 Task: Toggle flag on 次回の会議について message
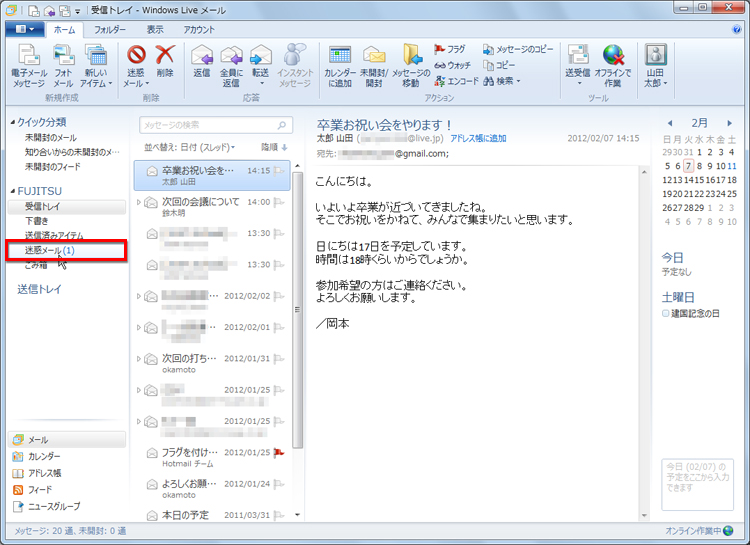[x=279, y=202]
